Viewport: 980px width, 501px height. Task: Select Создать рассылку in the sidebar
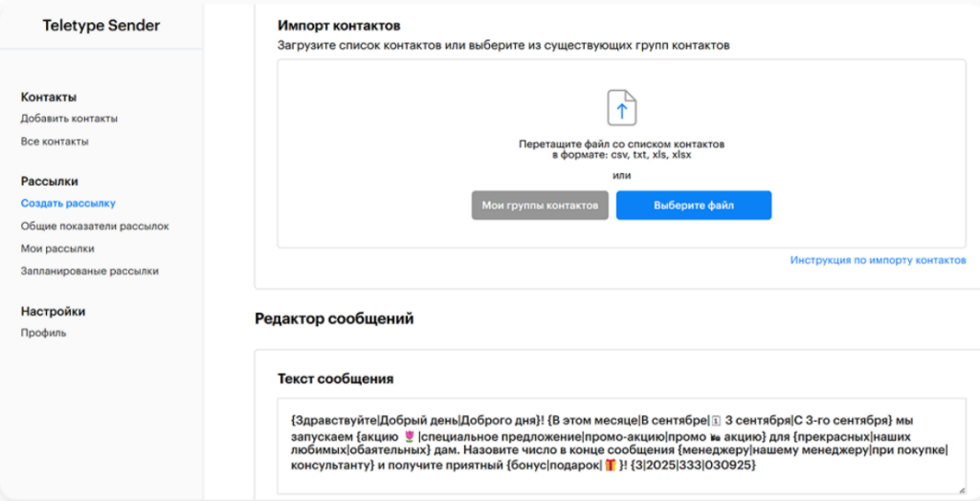click(x=68, y=203)
